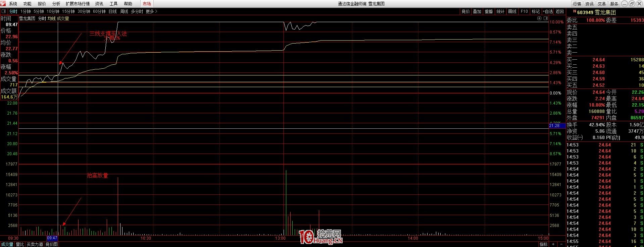
Task: Click the 换手 42.94% value
Action: 597,125
